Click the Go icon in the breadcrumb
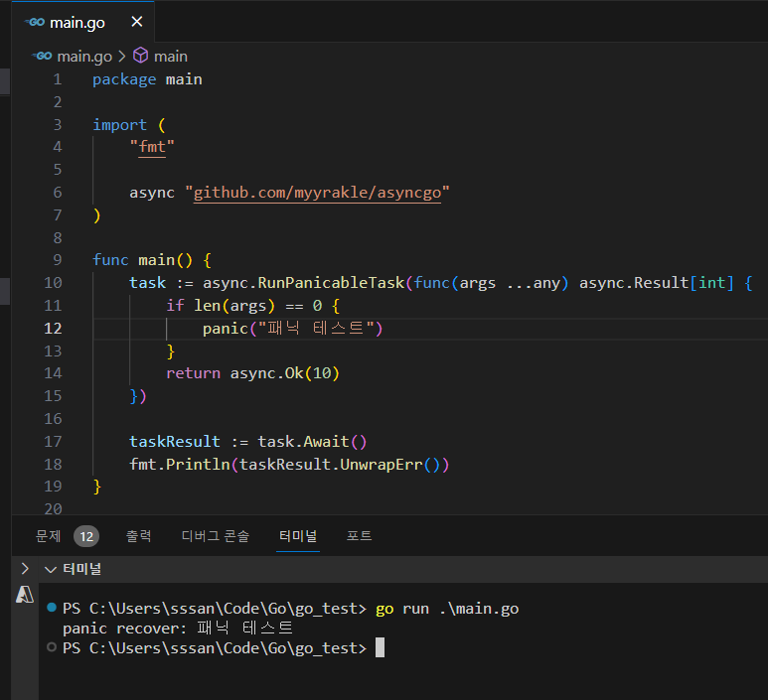Screen dimensions: 768x700 click(x=42, y=57)
